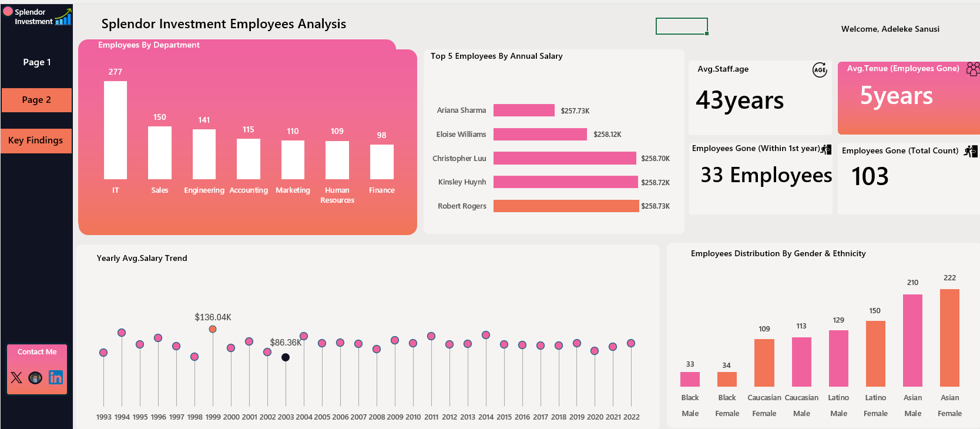Select the Asian Female bar (222)
Image resolution: width=980 pixels, height=429 pixels.
click(x=949, y=338)
